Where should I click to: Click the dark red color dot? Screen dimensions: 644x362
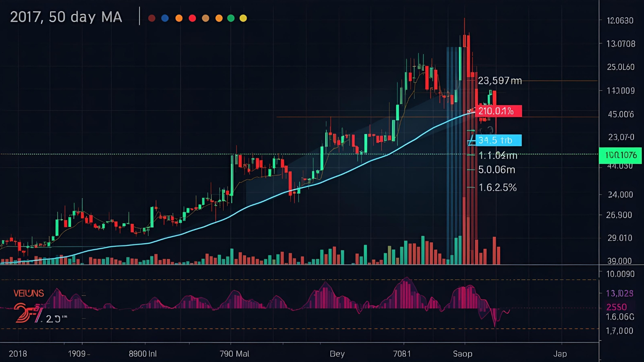(x=152, y=18)
